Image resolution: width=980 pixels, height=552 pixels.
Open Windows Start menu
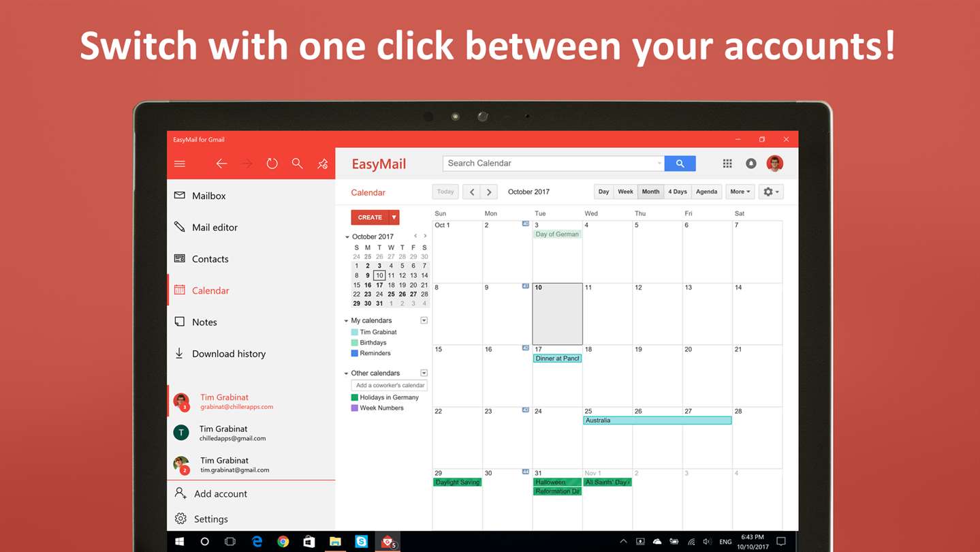pos(180,542)
